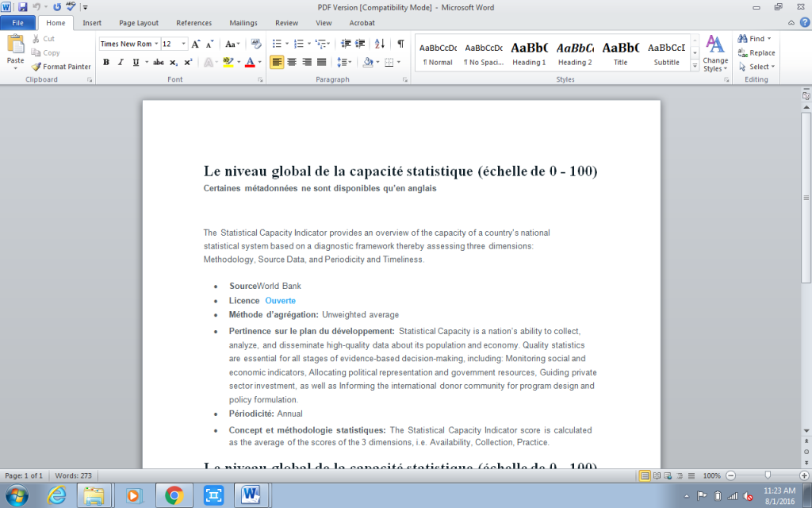Expand the font name dropdown list
The image size is (812, 508).
pos(156,44)
